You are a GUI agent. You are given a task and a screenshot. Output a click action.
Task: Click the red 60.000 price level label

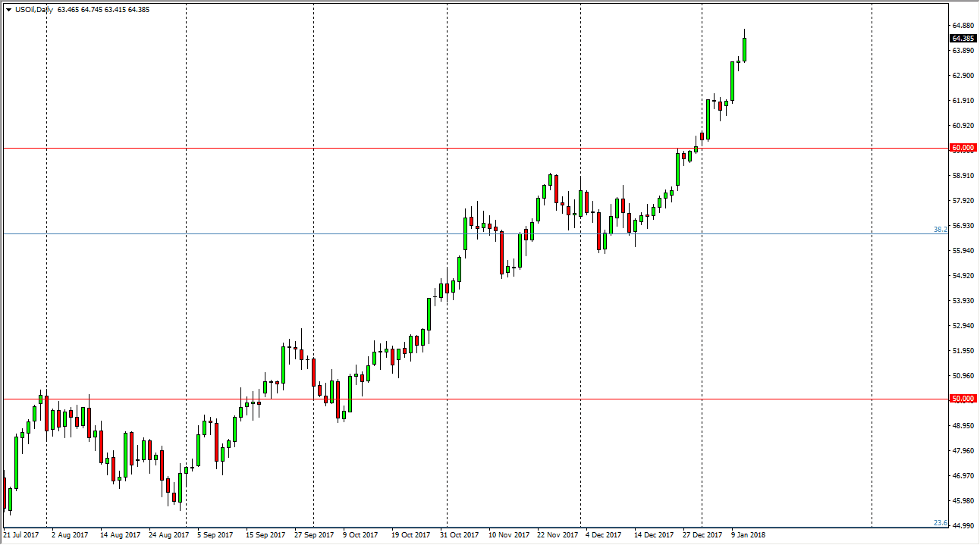tap(963, 148)
